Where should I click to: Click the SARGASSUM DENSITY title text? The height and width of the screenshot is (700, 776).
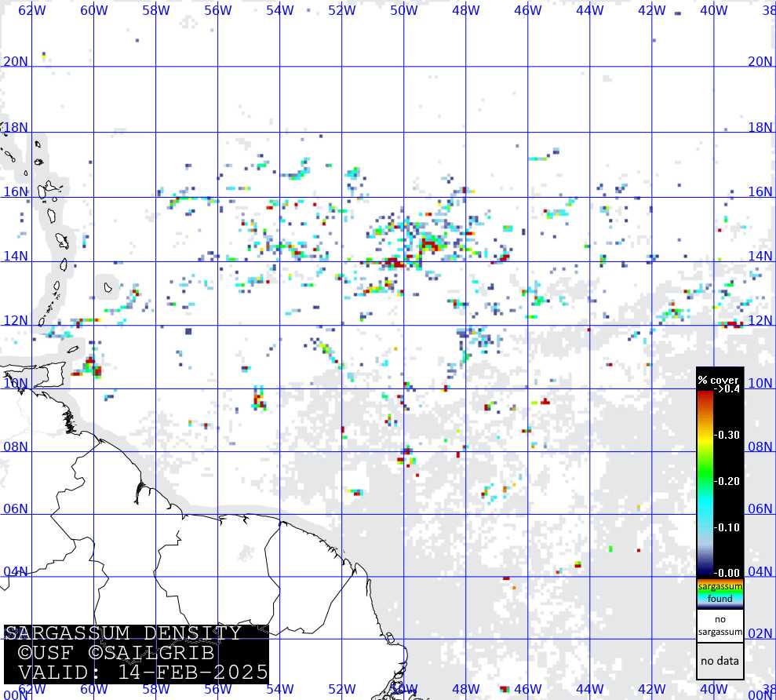[126, 634]
